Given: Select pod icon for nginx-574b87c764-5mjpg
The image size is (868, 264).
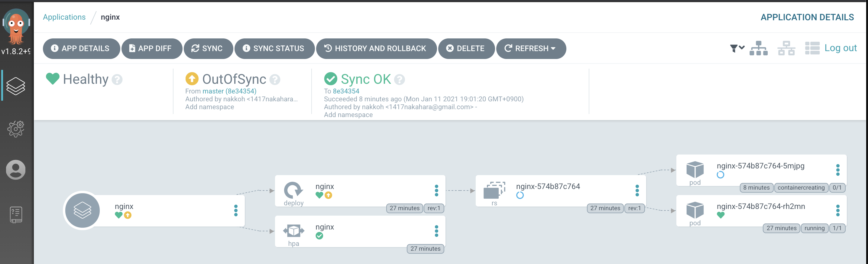Looking at the screenshot, I should (x=695, y=169).
